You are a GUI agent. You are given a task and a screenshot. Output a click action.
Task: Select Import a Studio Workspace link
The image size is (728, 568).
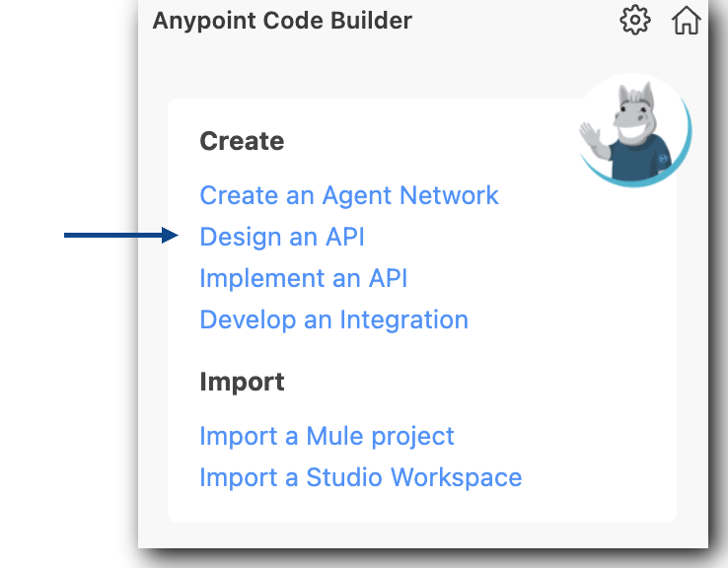[361, 477]
